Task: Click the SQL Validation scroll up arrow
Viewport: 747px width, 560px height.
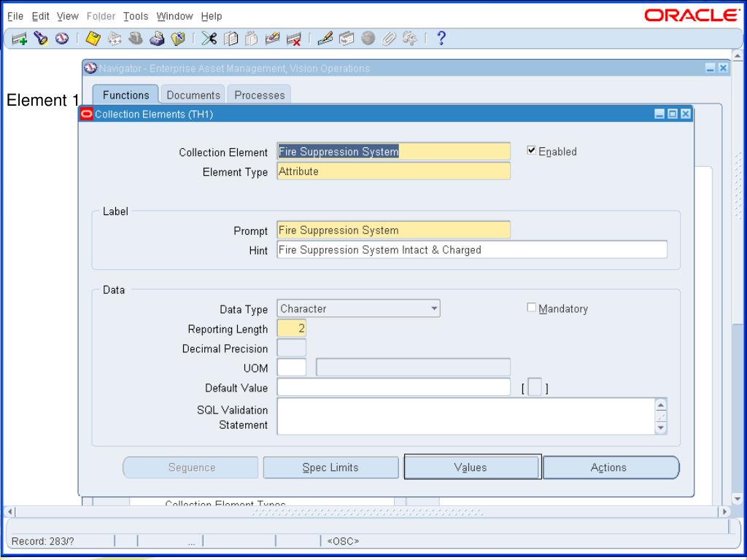Action: coord(661,405)
